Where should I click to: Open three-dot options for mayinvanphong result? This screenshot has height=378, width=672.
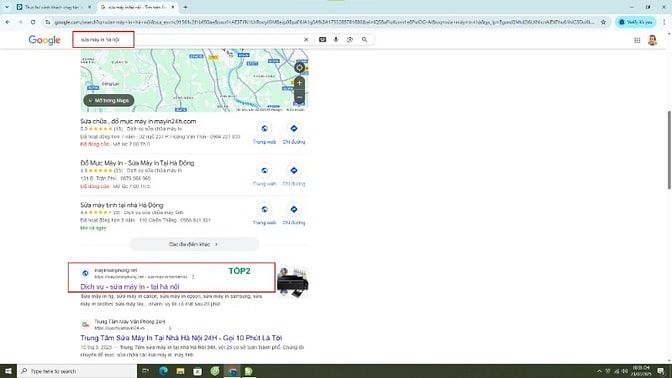(x=193, y=277)
